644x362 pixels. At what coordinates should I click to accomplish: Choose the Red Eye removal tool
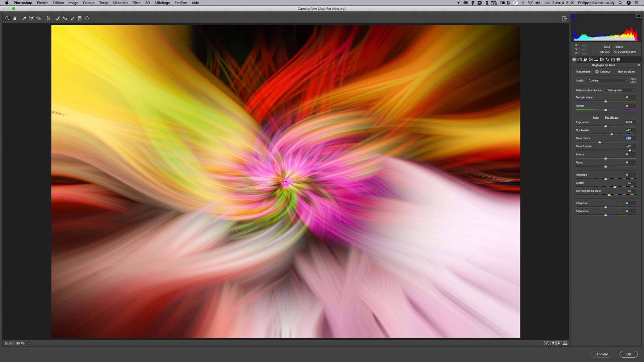point(65,18)
